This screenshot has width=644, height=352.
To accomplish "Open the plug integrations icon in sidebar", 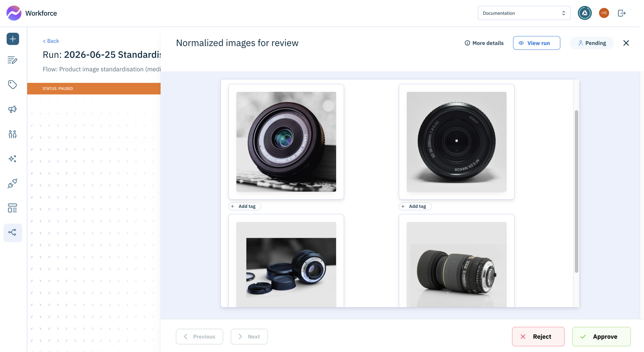I will tap(13, 184).
